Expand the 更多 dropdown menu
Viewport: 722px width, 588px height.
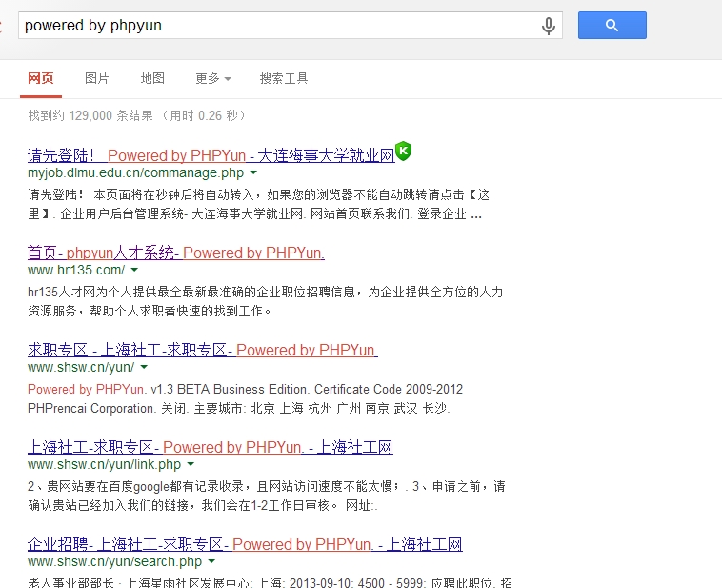click(x=213, y=79)
